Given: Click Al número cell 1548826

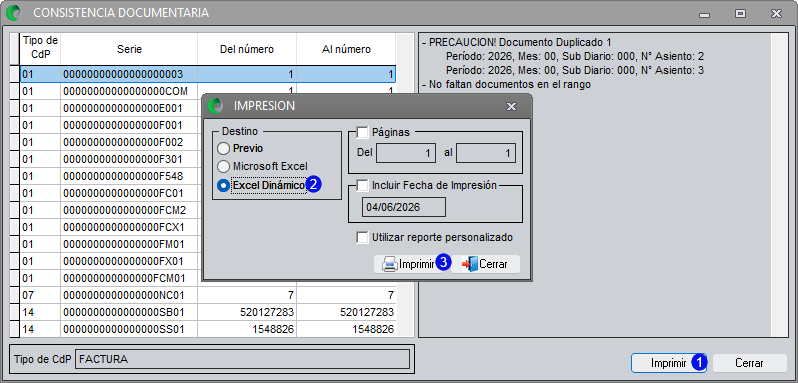Looking at the screenshot, I should (x=346, y=329).
